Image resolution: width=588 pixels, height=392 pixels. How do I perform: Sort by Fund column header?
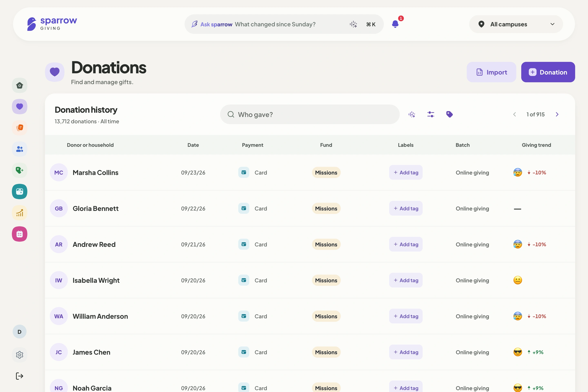(326, 145)
